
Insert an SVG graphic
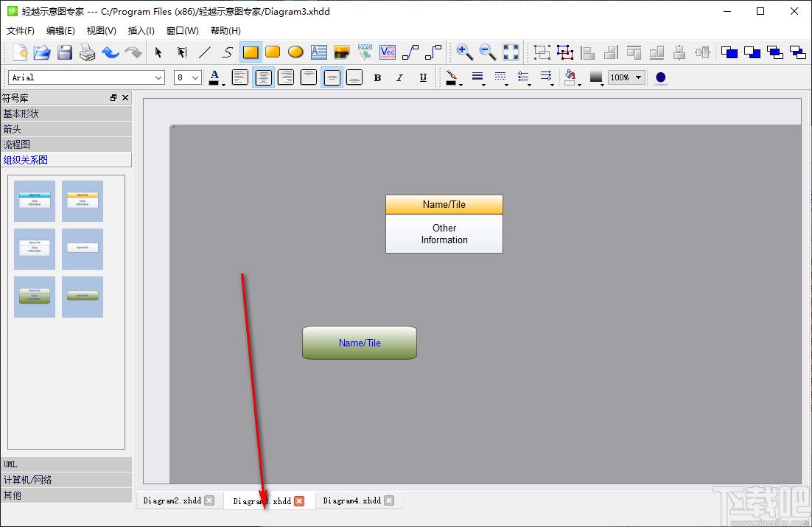click(365, 52)
